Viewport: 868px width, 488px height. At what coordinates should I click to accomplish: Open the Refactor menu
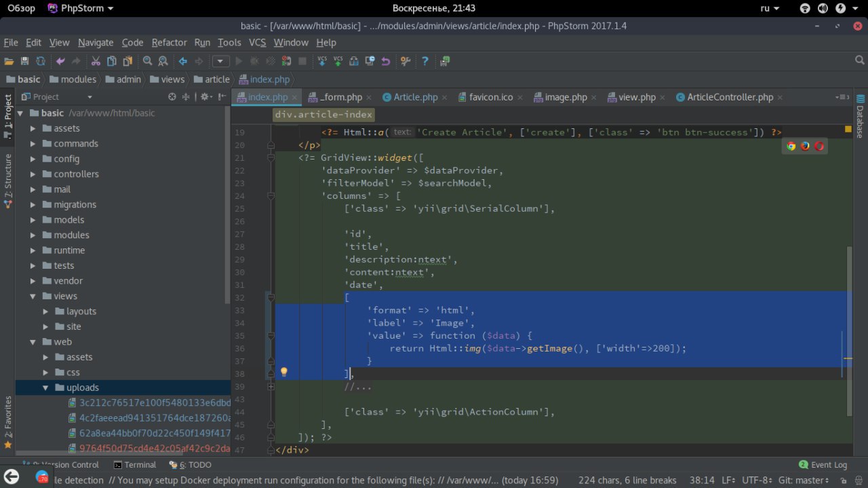tap(169, 42)
